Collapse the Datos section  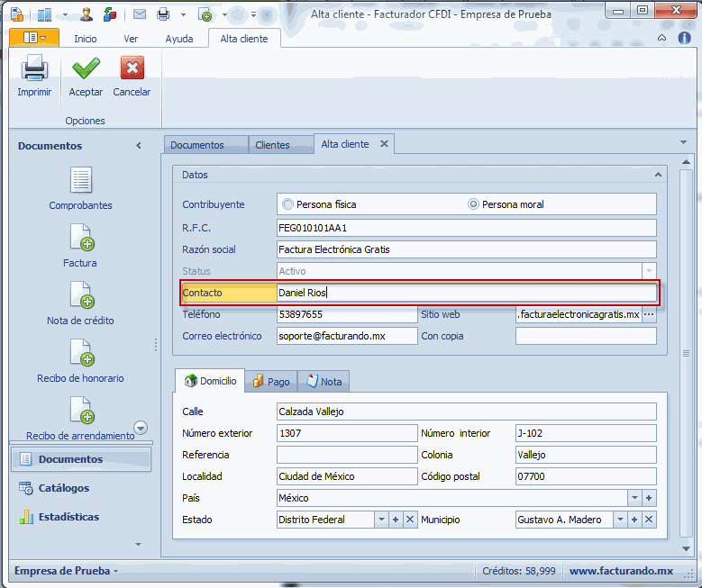pyautogui.click(x=658, y=175)
